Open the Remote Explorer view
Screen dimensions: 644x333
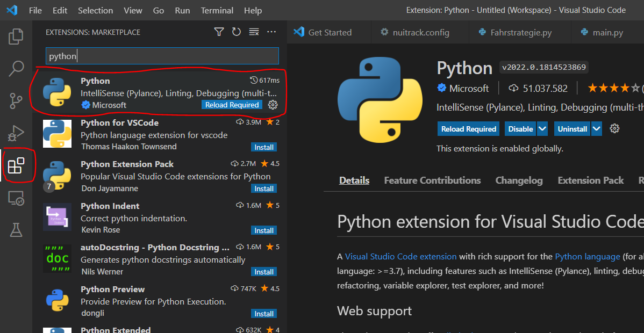click(x=16, y=199)
